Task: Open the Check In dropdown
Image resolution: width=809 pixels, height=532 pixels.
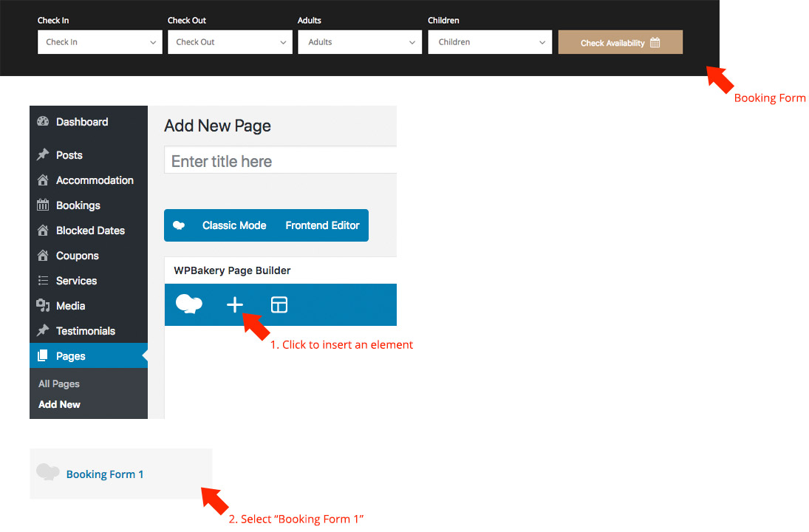Action: pos(100,42)
